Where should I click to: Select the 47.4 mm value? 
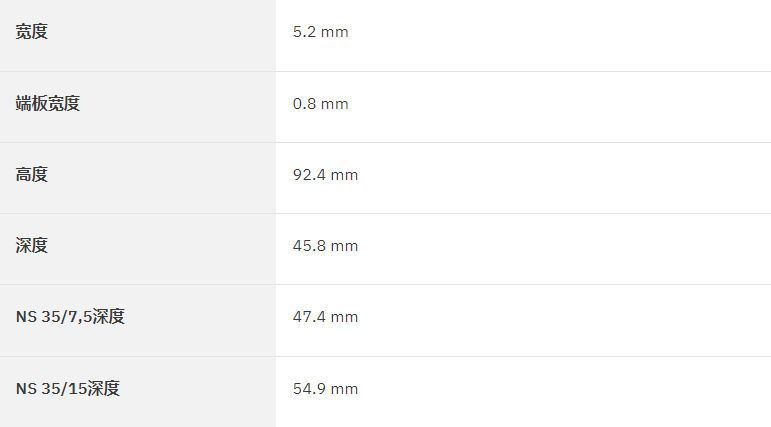pyautogui.click(x=326, y=317)
